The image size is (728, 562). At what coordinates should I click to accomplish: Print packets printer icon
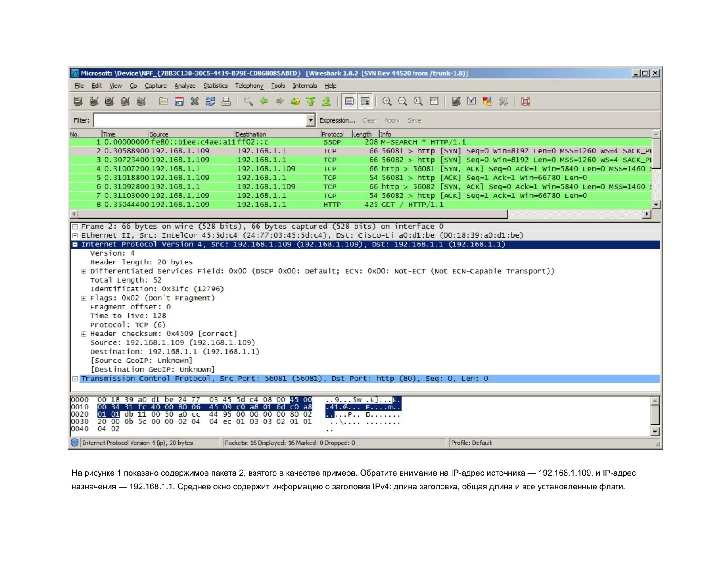(x=226, y=101)
